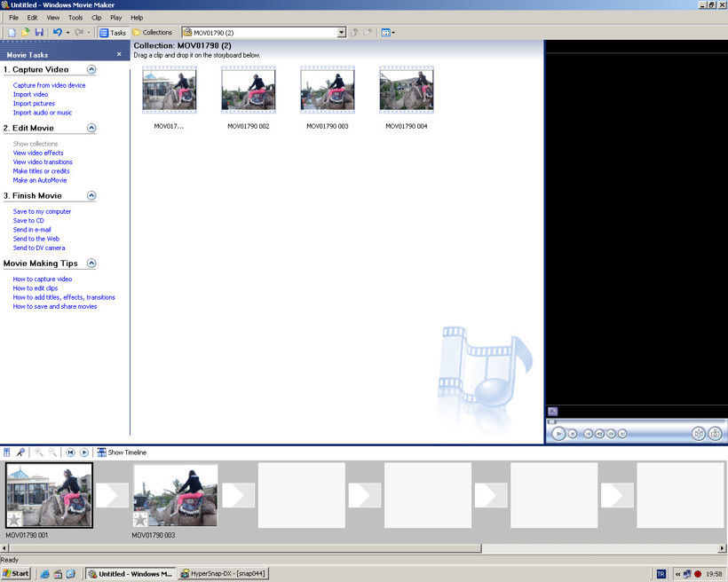The height and width of the screenshot is (582, 728).
Task: Open the Windows Start menu
Action: click(15, 574)
